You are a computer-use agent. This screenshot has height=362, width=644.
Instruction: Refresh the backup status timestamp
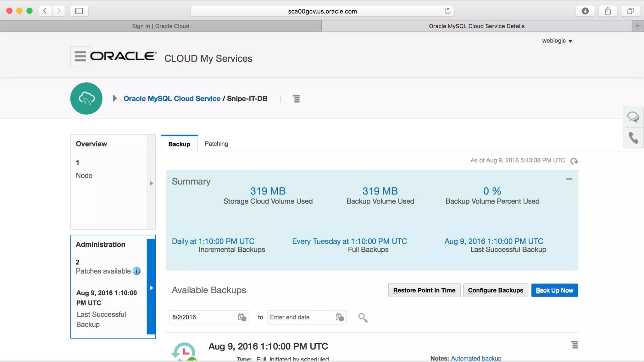click(574, 161)
